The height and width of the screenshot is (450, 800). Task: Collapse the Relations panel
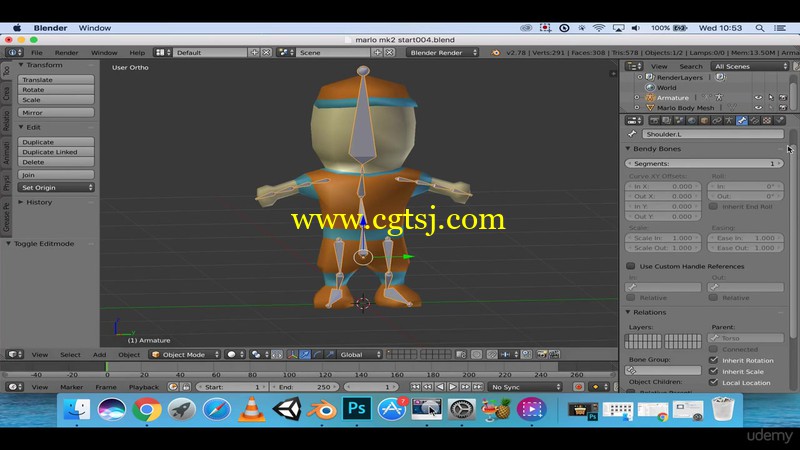(628, 312)
